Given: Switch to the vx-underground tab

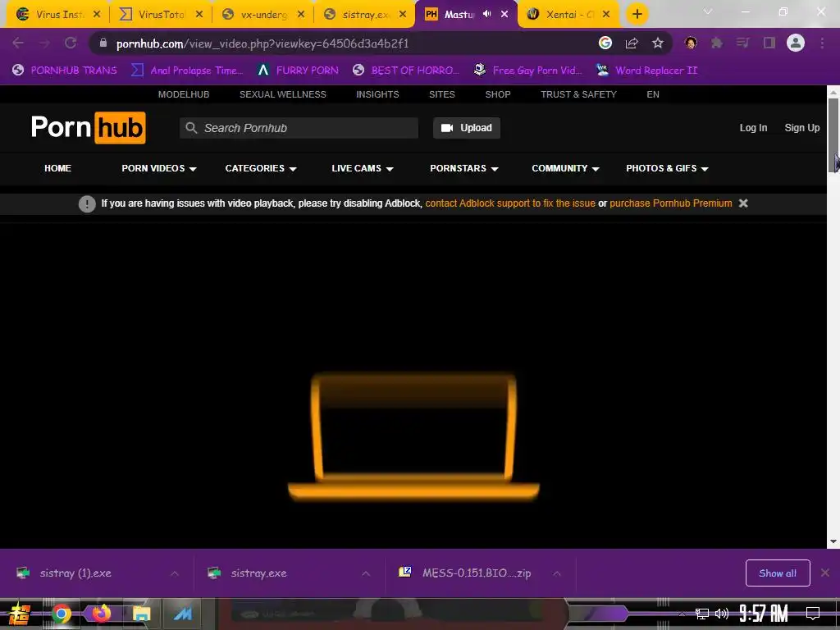Looking at the screenshot, I should 263,14.
